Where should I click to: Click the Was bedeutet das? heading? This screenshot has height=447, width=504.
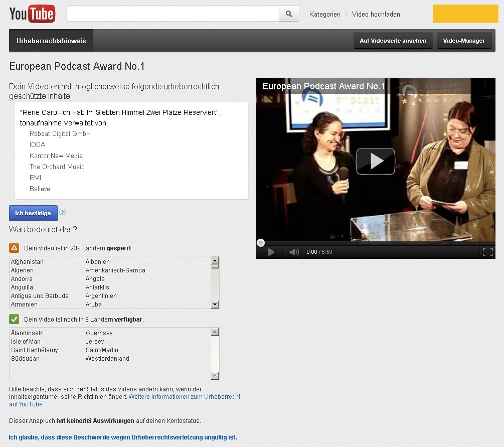43,230
